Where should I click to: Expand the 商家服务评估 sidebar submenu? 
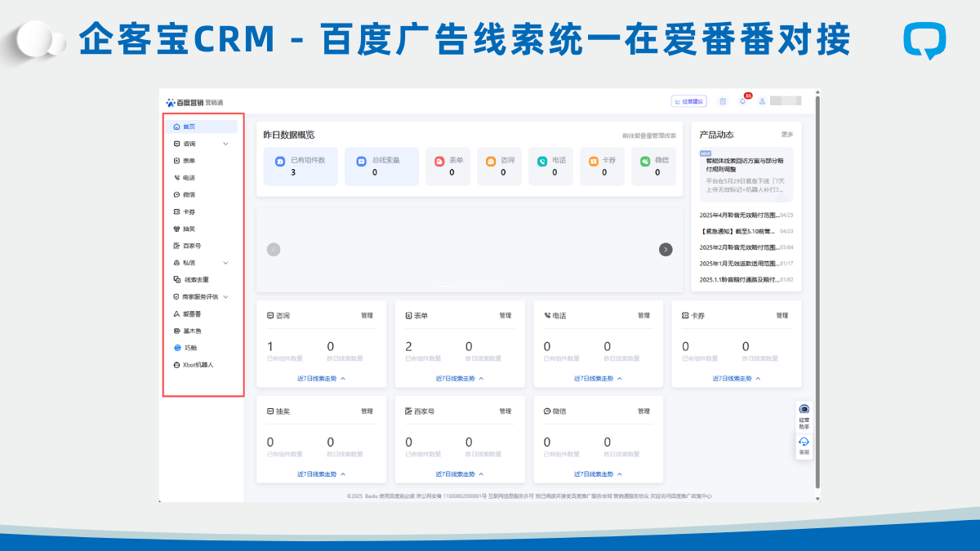(x=225, y=297)
